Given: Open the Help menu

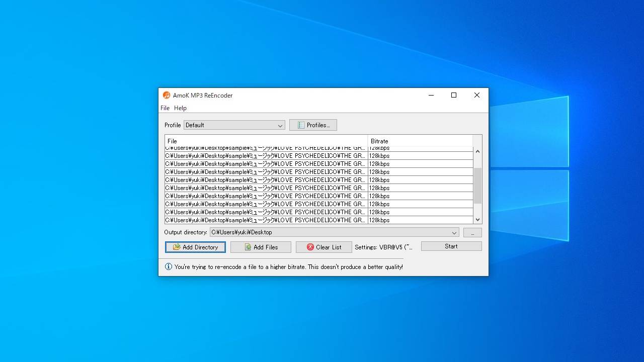Looking at the screenshot, I should [x=180, y=108].
